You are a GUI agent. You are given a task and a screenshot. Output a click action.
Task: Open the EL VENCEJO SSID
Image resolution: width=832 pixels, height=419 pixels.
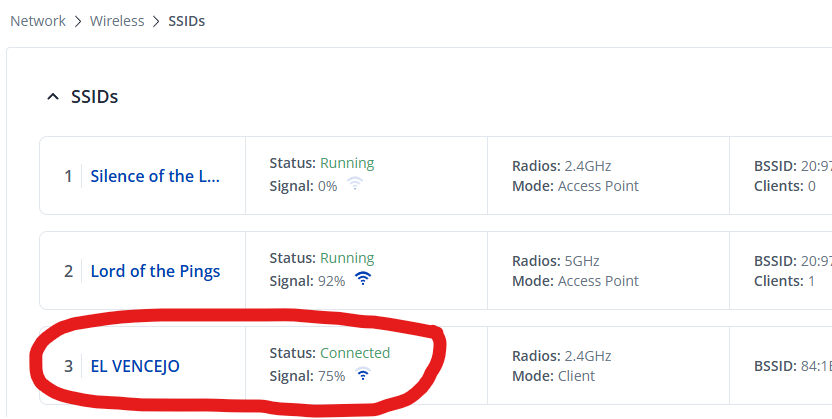(x=135, y=366)
